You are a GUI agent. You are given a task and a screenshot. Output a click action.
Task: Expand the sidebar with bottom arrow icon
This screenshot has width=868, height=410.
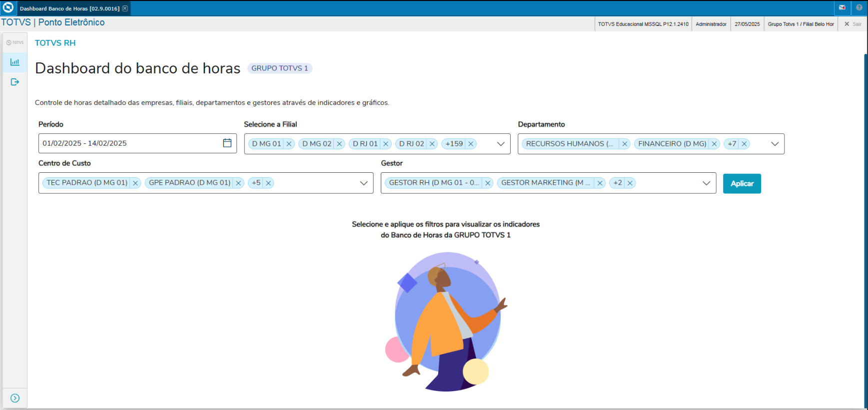(x=15, y=398)
